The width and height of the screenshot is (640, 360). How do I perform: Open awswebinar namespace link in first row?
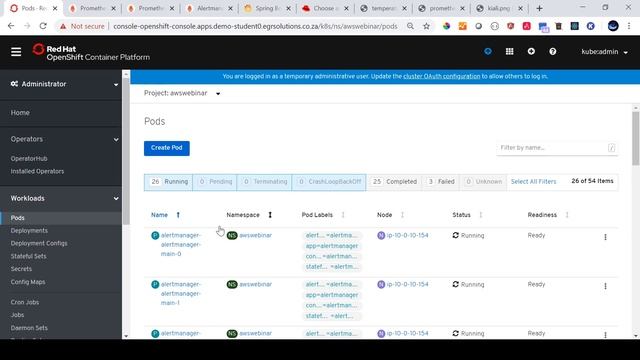click(256, 236)
